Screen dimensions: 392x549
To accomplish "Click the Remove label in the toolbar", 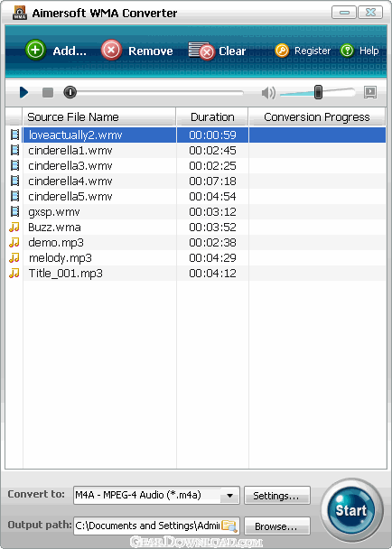I will [151, 51].
